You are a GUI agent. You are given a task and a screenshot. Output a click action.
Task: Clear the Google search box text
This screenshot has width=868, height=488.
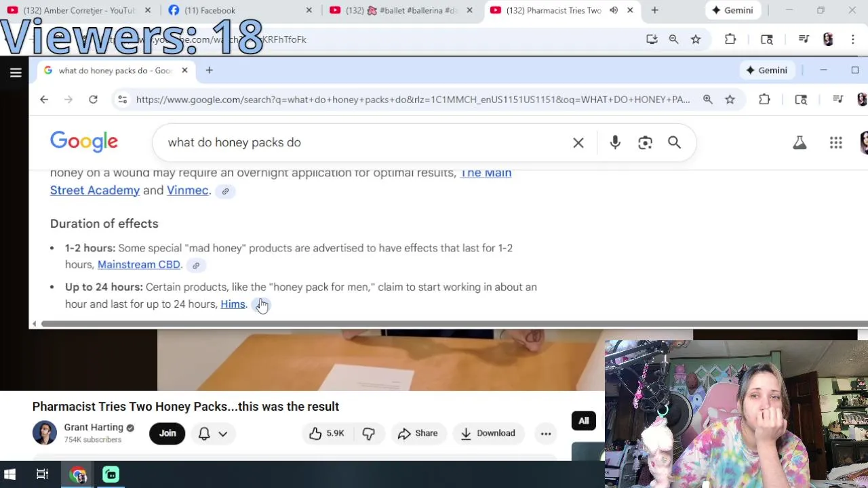click(578, 142)
